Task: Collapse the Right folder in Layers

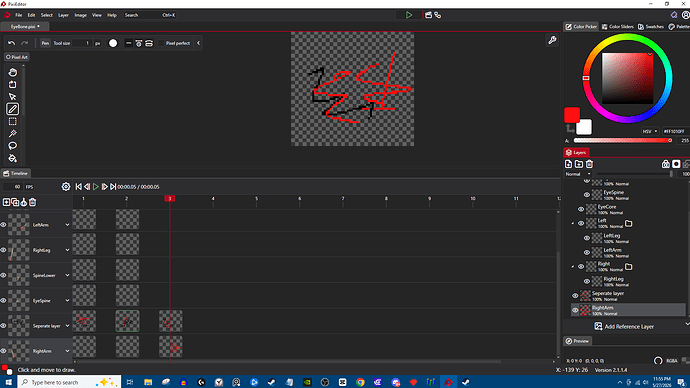Action: point(573,267)
